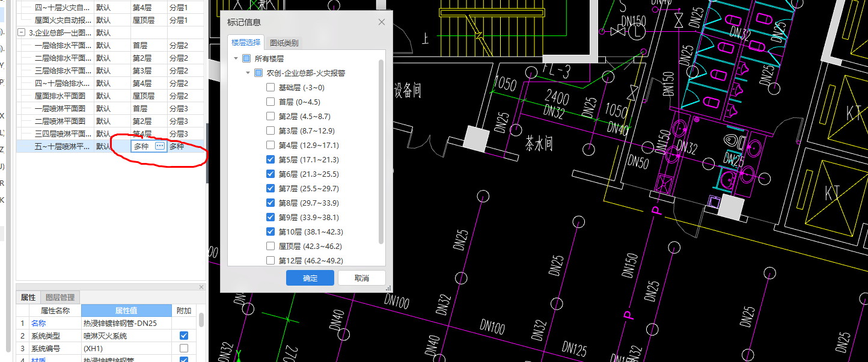Check the 屋顶层 (42.3~46.2) checkbox
Viewport: 868px width, 362px height.
pyautogui.click(x=270, y=247)
